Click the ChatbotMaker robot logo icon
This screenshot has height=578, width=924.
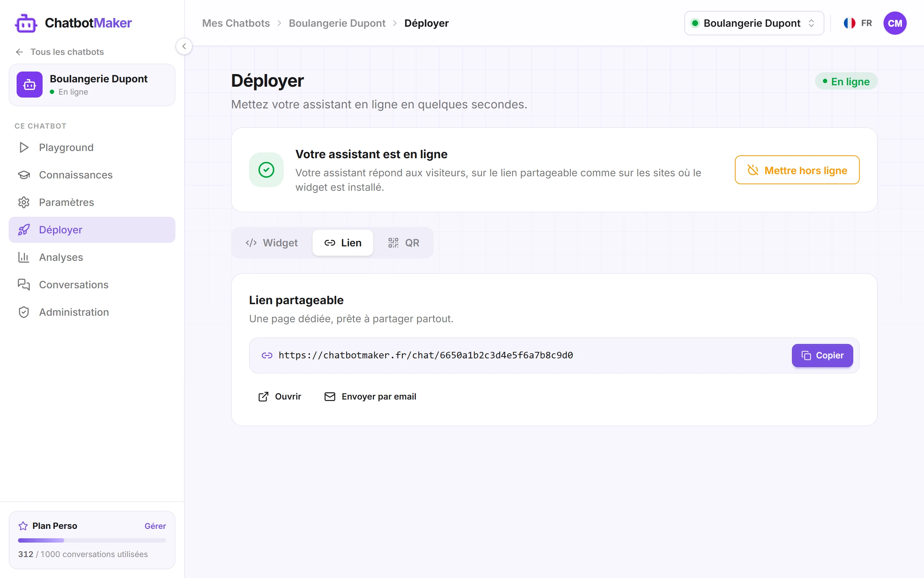click(x=26, y=23)
